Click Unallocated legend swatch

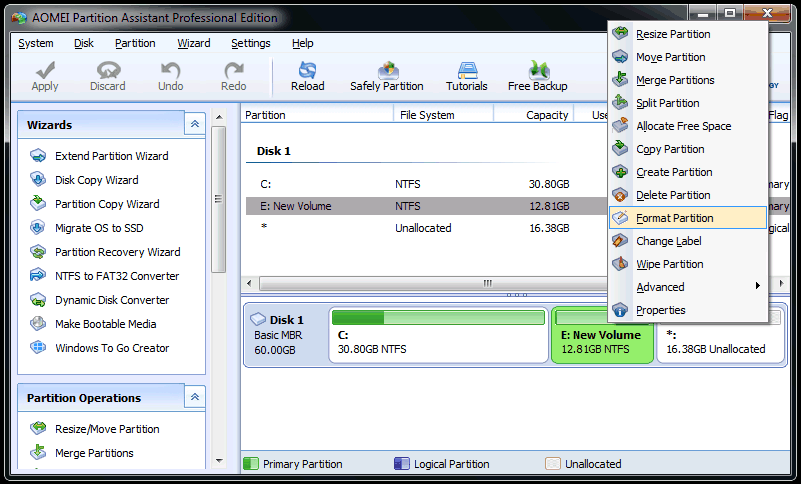(x=553, y=464)
